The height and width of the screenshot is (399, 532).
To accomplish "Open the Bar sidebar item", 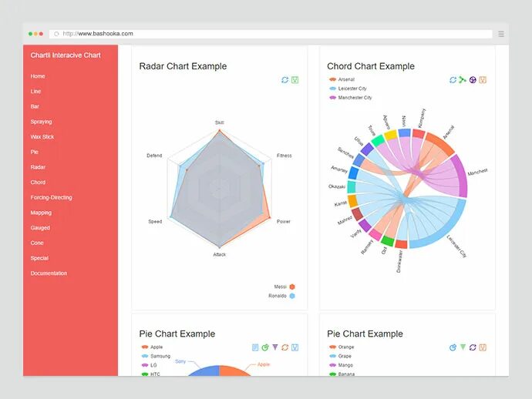I will 35,106.
